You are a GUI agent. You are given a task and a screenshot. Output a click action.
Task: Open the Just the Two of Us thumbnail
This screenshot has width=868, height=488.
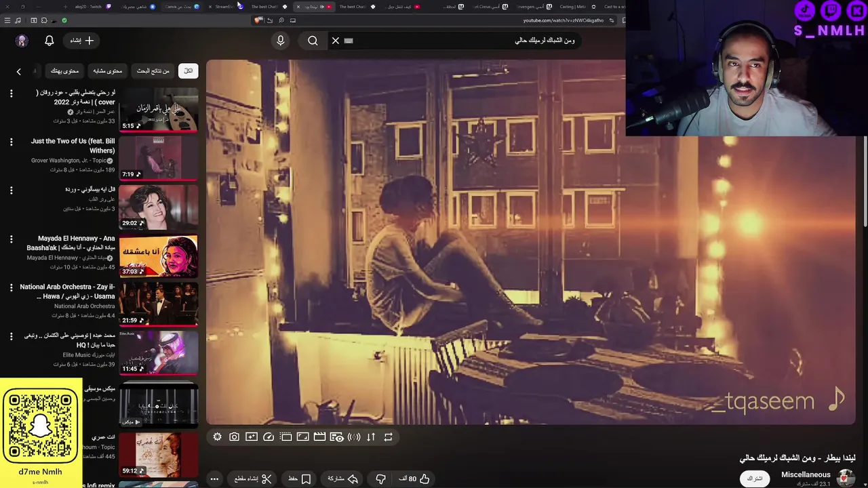point(159,159)
